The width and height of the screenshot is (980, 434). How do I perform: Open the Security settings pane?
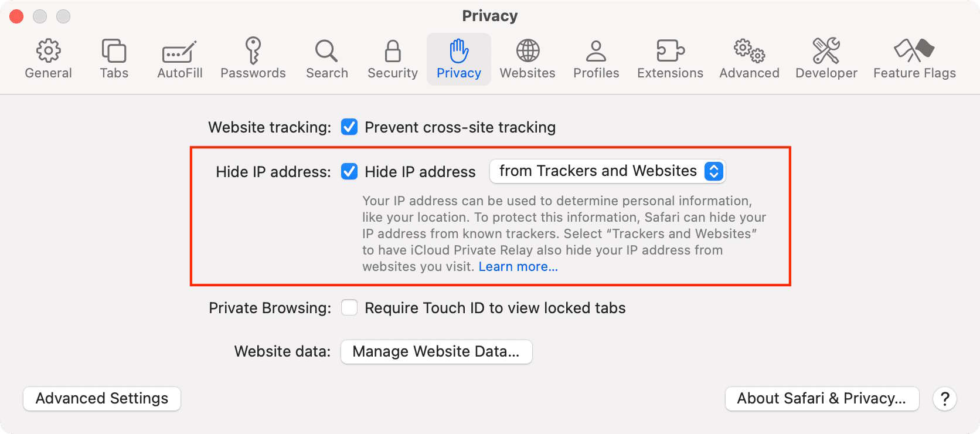click(392, 57)
